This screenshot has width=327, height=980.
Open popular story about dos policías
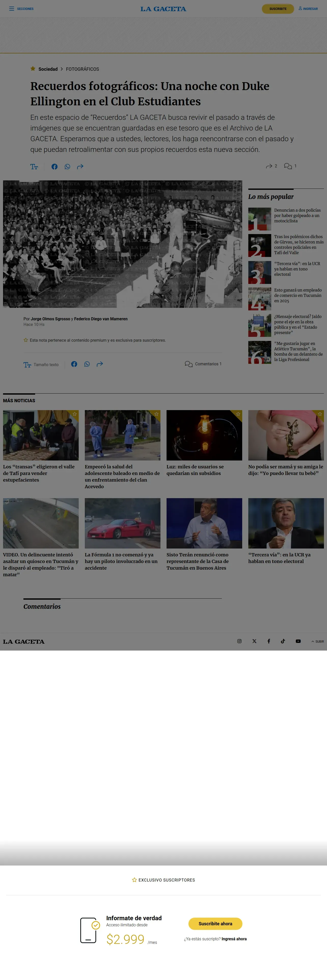pos(297,215)
